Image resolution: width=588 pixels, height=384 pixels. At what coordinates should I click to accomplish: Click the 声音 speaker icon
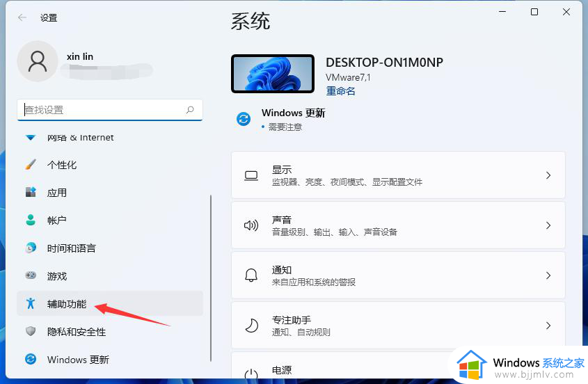click(251, 225)
